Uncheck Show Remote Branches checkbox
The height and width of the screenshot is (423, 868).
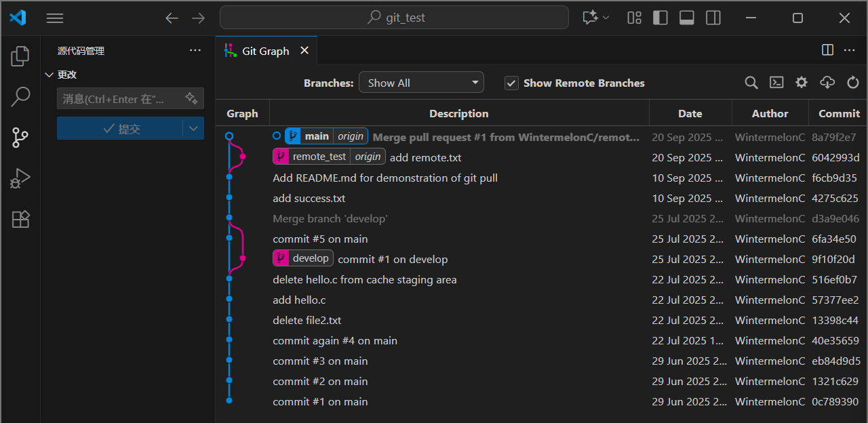point(511,83)
